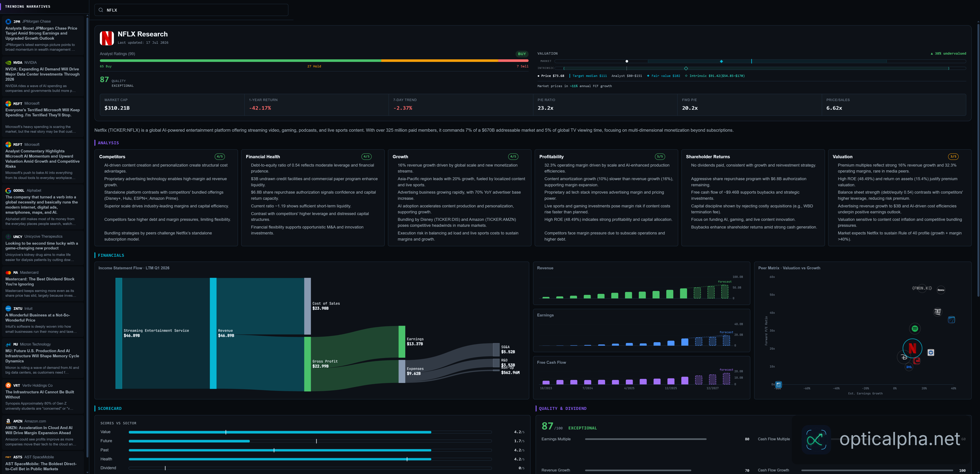The image size is (980, 474).
Task: Click the Netflix logo beside NFLX Research
Action: coord(107,38)
